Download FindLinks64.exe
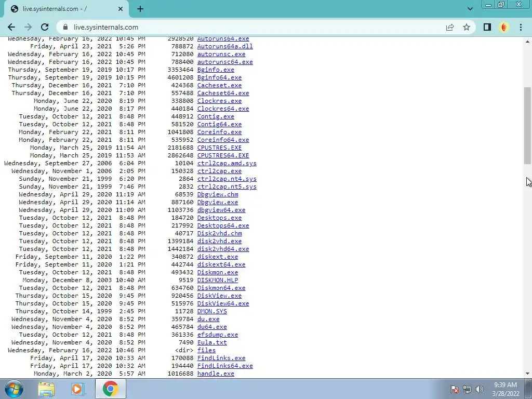Viewport: 532px width, 399px height. [x=225, y=366]
